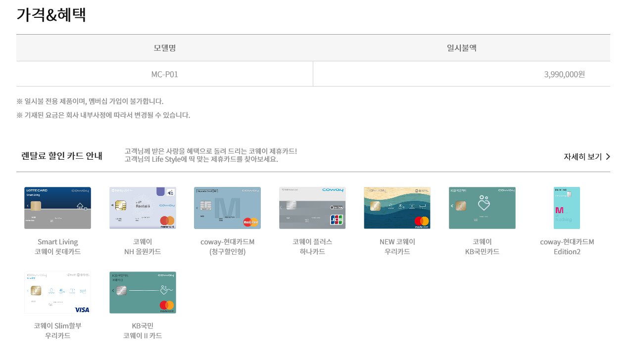The image size is (629, 364).
Task: Open the KB국민 코웨이 II 카드 label
Action: click(x=143, y=331)
